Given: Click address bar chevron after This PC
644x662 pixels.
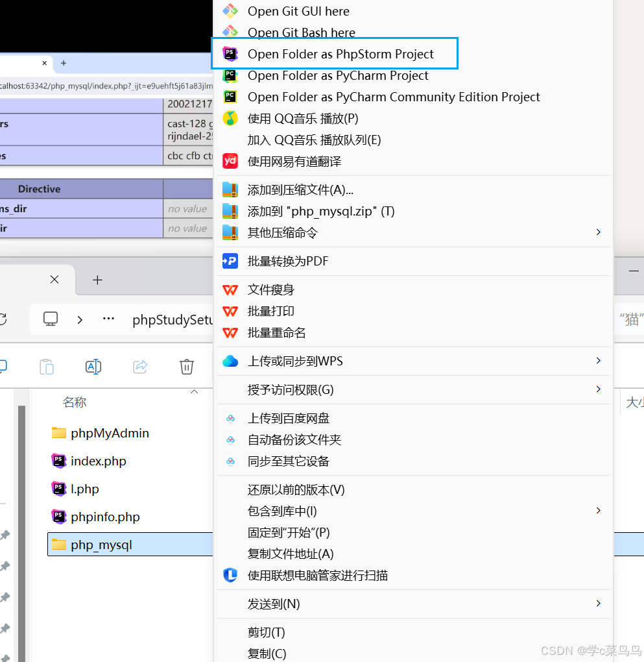Looking at the screenshot, I should pyautogui.click(x=80, y=319).
